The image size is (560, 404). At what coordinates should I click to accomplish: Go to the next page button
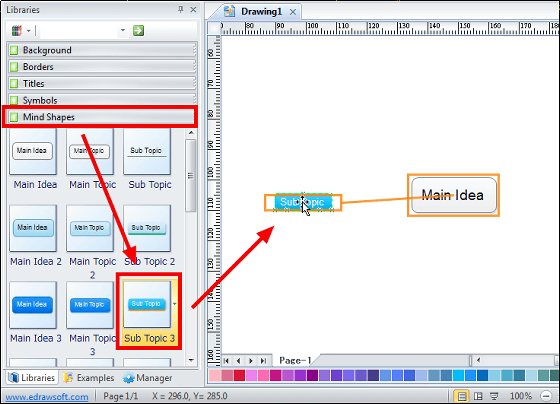tap(251, 361)
